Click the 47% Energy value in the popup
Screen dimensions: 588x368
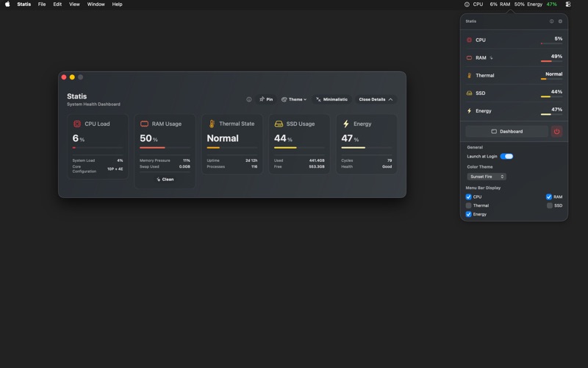[556, 109]
